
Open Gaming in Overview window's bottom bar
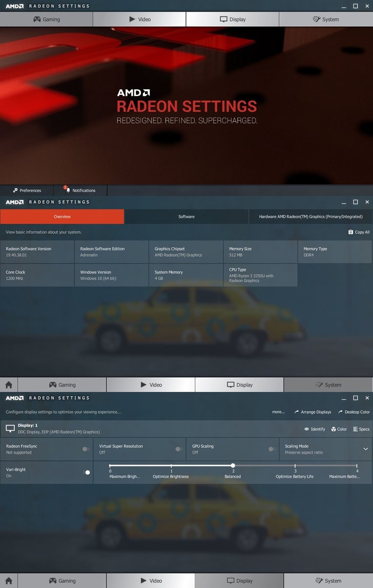coord(62,385)
